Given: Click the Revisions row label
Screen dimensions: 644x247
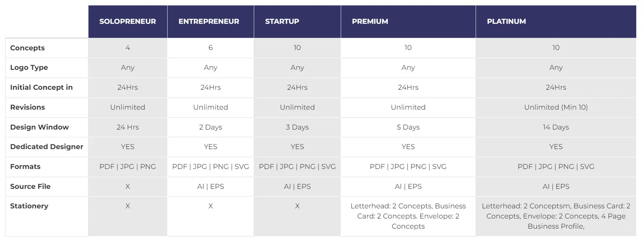Looking at the screenshot, I should 27,107.
